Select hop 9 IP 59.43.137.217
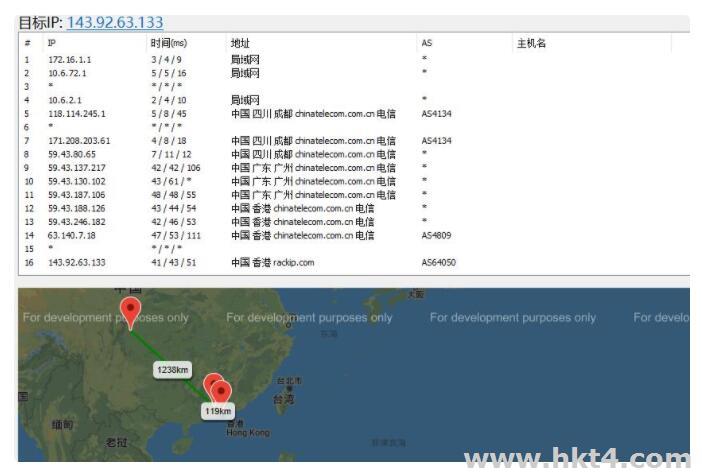 click(77, 168)
